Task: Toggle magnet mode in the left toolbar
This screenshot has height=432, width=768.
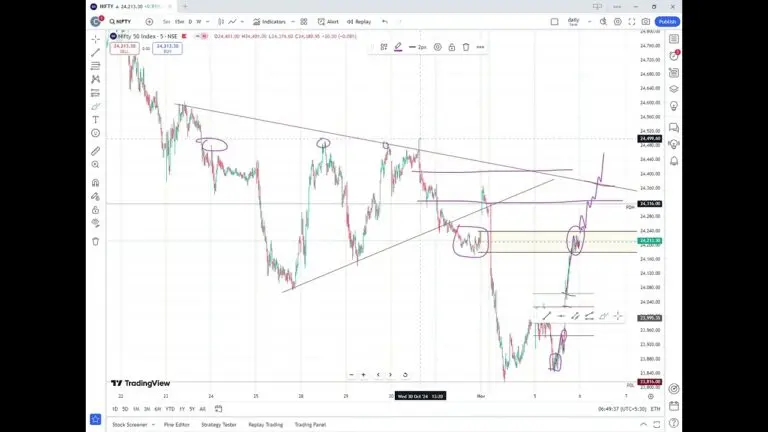Action: (96, 183)
